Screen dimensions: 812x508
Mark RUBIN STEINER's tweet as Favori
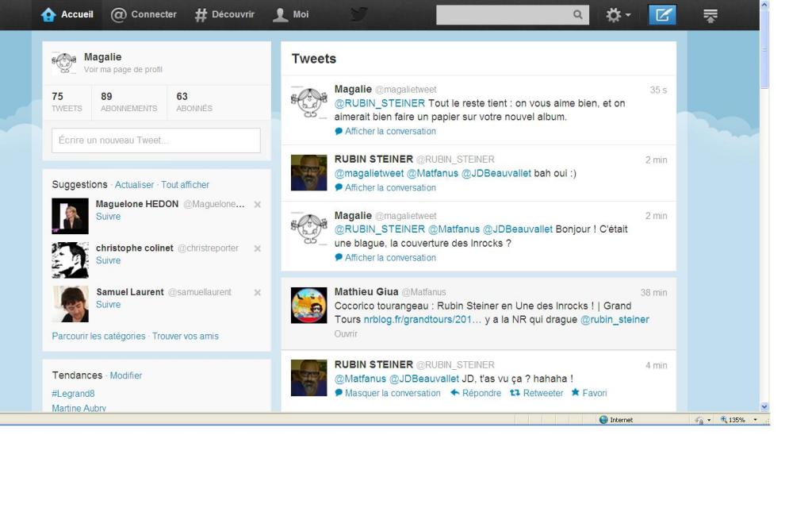[x=588, y=393]
